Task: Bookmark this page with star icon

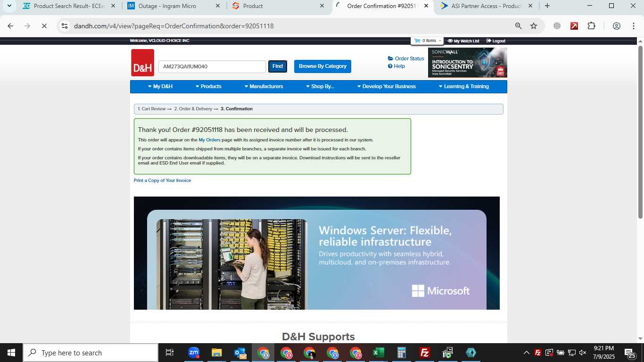Action: tap(534, 26)
